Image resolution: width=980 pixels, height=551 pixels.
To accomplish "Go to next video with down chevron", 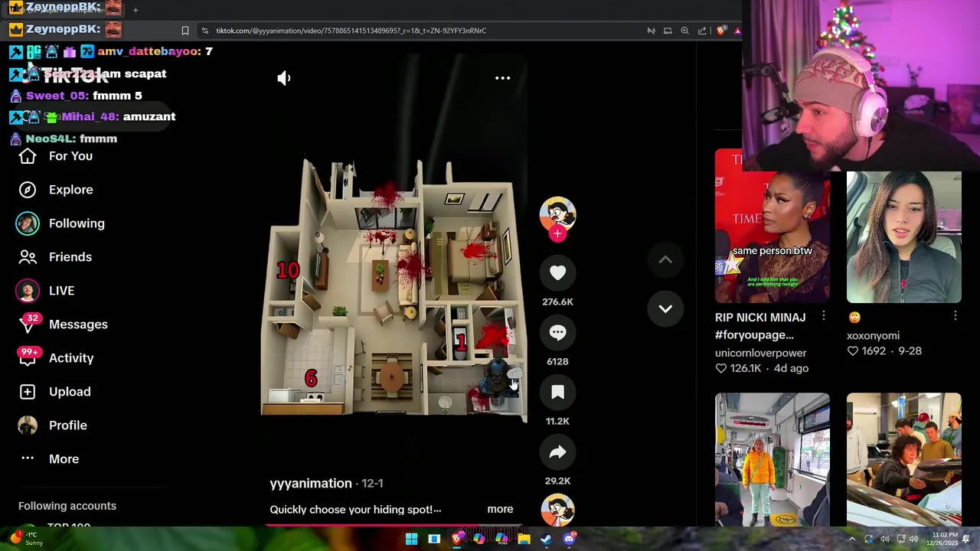I will click(x=665, y=308).
